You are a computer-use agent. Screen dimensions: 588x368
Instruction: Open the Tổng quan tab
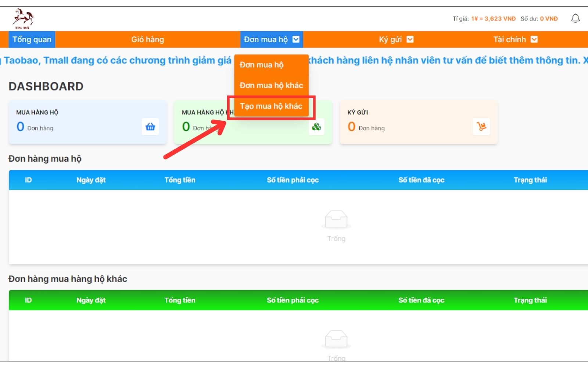point(32,39)
